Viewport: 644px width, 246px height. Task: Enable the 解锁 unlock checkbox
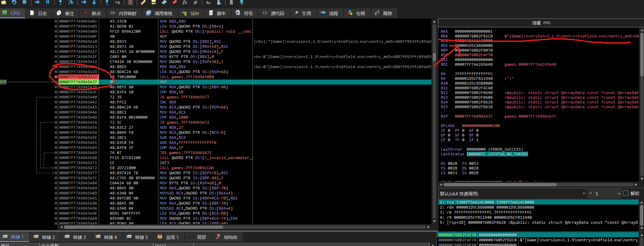point(626,193)
